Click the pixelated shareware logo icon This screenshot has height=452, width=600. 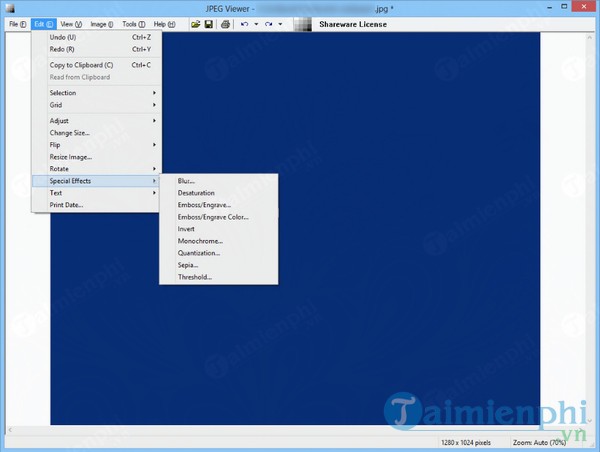tap(303, 24)
